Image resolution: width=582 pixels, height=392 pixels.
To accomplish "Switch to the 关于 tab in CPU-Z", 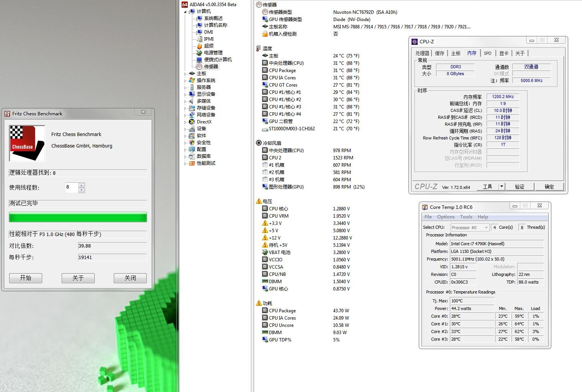I will [x=520, y=53].
